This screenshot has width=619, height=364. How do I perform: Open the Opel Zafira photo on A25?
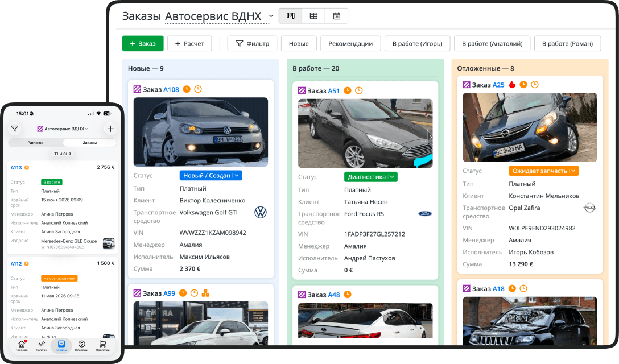530,127
